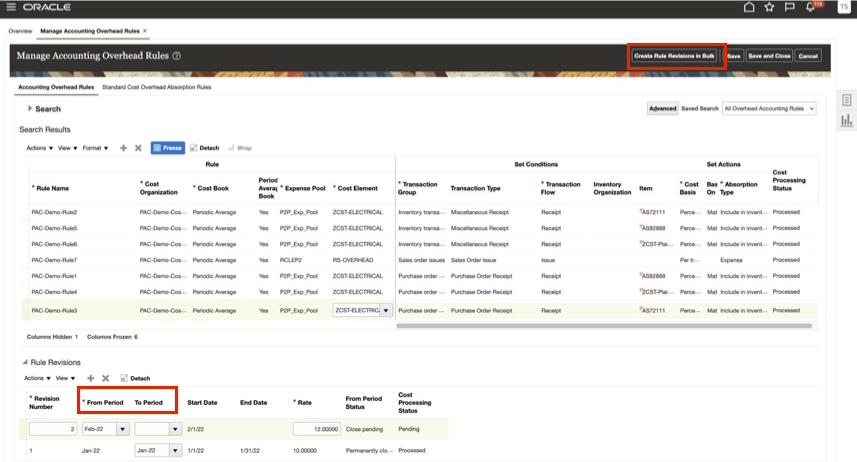Click the Save button
The image size is (857, 462).
click(733, 56)
